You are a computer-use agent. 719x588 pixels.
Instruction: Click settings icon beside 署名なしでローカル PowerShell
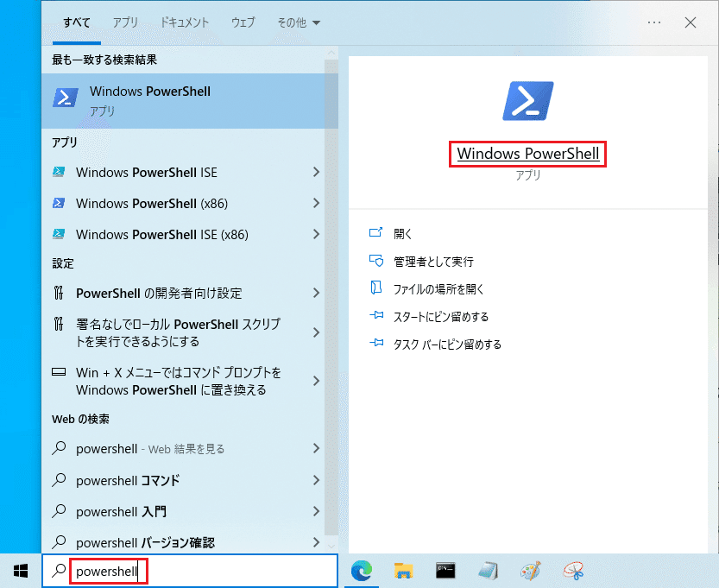(x=59, y=325)
